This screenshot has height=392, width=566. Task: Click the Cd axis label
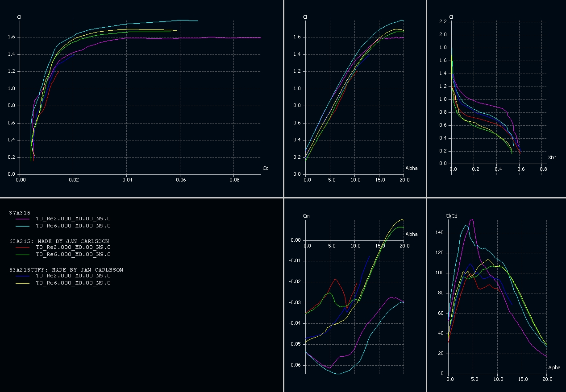pyautogui.click(x=266, y=168)
